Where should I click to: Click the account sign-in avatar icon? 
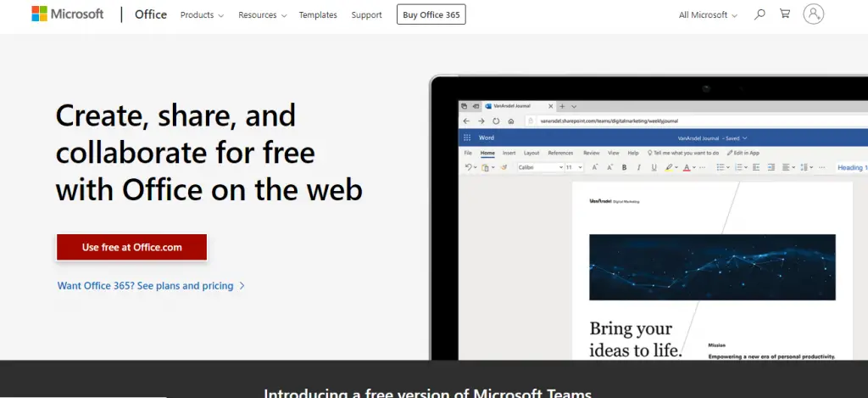click(813, 14)
